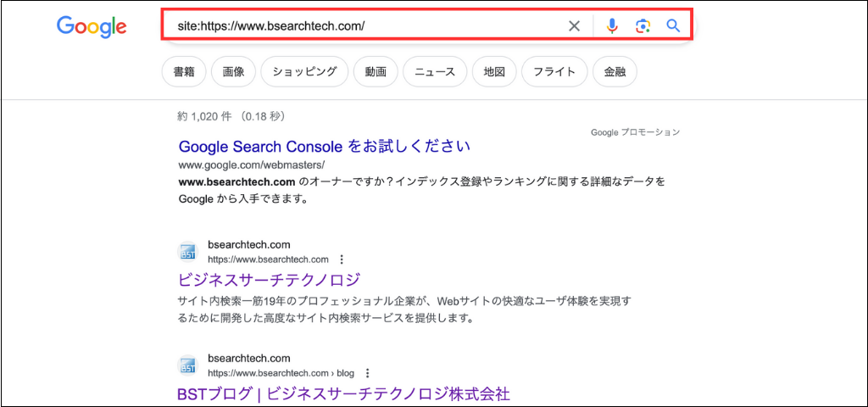Click the bsearchtech.com site name above the blog URL

tap(249, 359)
